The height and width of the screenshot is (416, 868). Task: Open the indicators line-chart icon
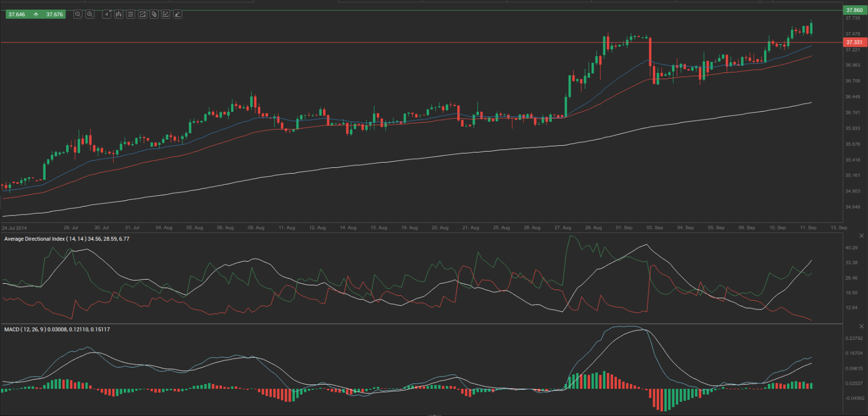click(x=142, y=14)
